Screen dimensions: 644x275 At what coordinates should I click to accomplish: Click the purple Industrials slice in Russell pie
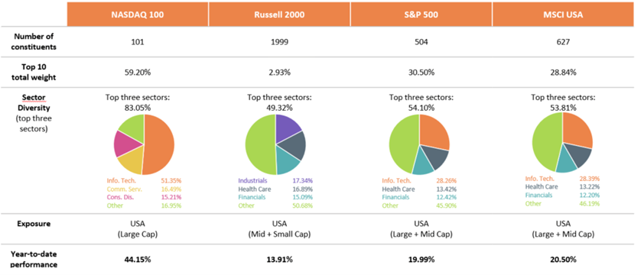coord(288,128)
